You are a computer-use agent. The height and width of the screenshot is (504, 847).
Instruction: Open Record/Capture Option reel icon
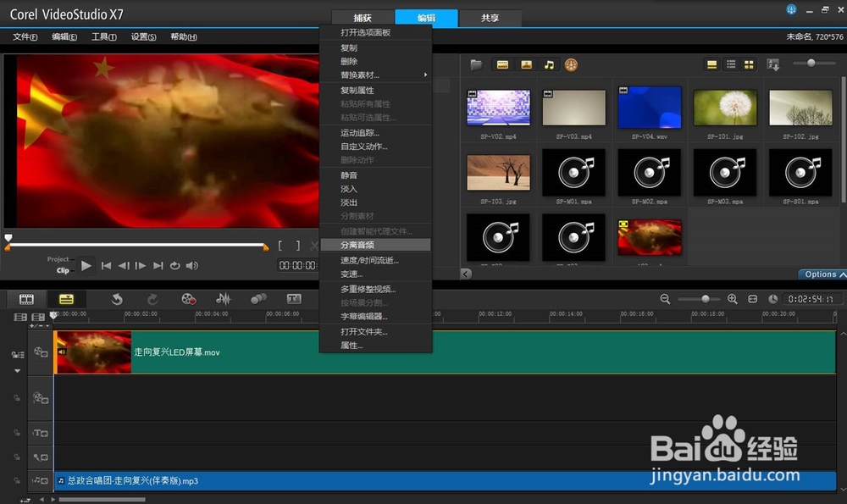[188, 299]
